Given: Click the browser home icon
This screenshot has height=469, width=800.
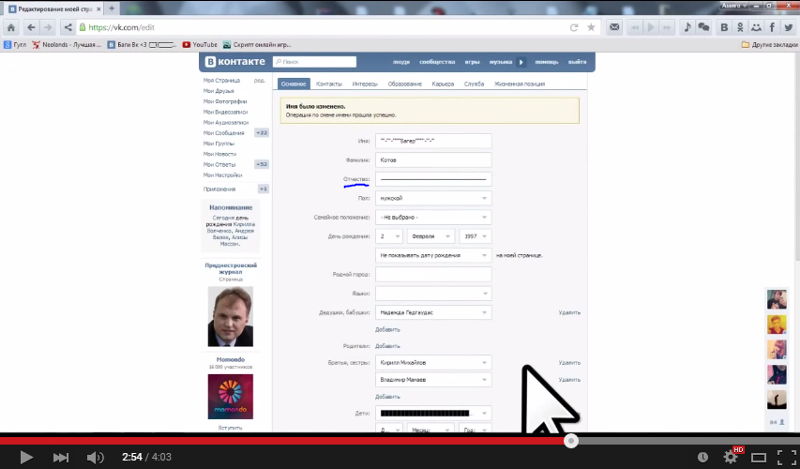Looking at the screenshot, I should 11,28.
